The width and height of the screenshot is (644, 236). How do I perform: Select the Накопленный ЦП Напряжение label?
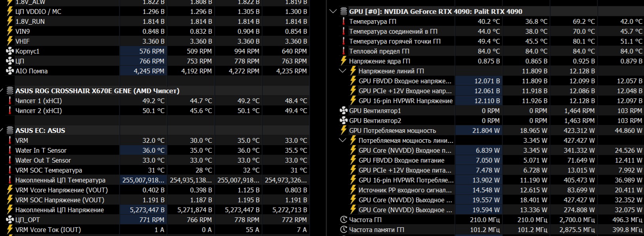(60, 210)
